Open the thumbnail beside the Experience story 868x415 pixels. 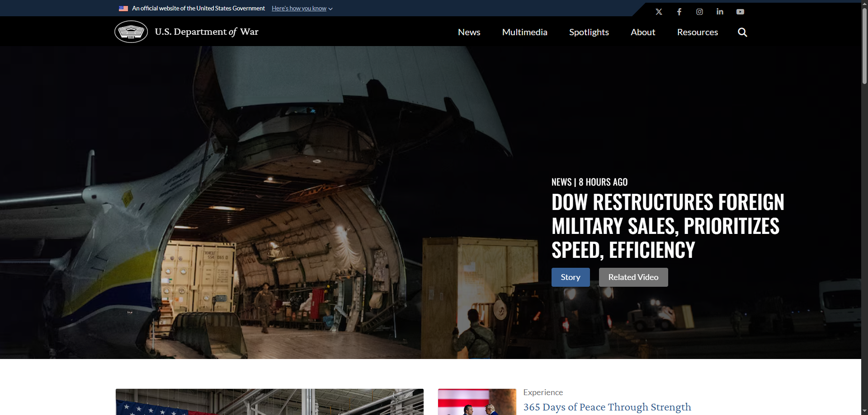click(x=477, y=402)
